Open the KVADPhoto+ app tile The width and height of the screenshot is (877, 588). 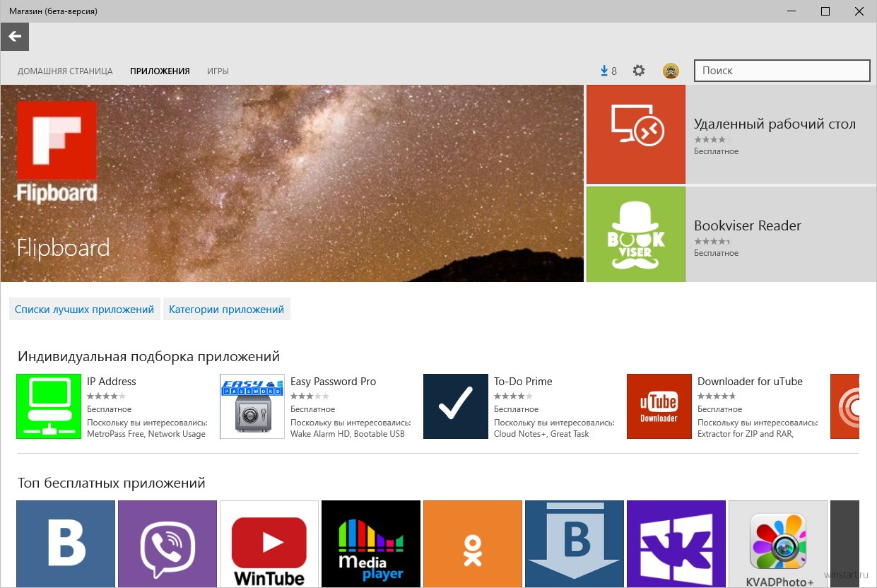(778, 543)
